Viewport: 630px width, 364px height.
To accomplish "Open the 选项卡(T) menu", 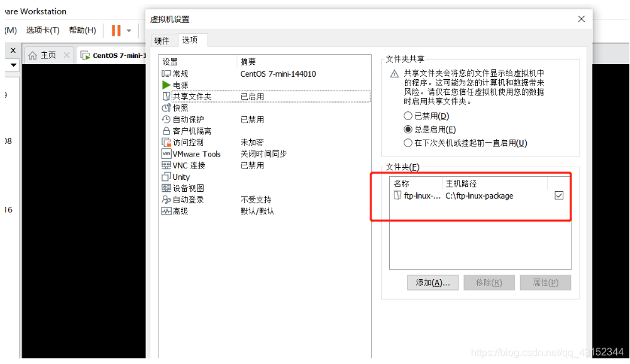I will (43, 30).
